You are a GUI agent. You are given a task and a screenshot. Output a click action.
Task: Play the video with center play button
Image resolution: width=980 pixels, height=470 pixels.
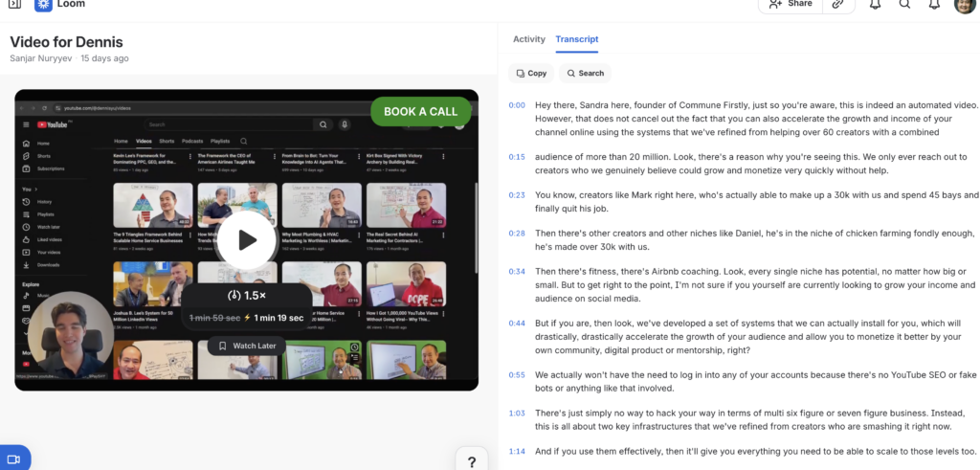pos(246,239)
